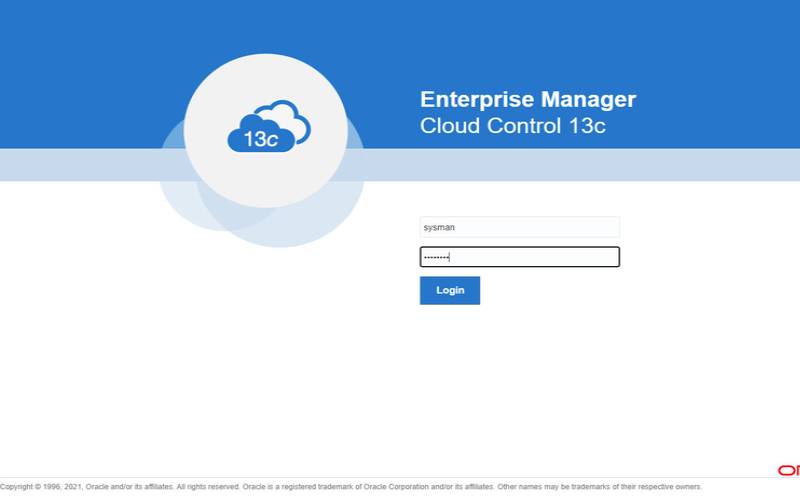This screenshot has height=500, width=800.
Task: Click the 13c cloud logo icon
Action: [x=269, y=127]
